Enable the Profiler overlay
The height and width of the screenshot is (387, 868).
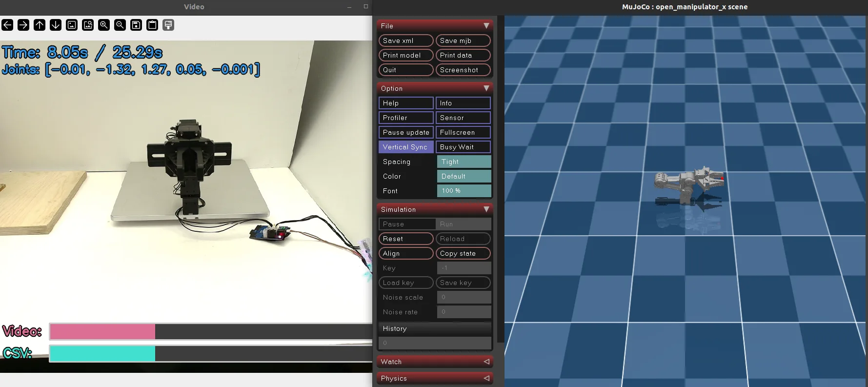pos(406,118)
